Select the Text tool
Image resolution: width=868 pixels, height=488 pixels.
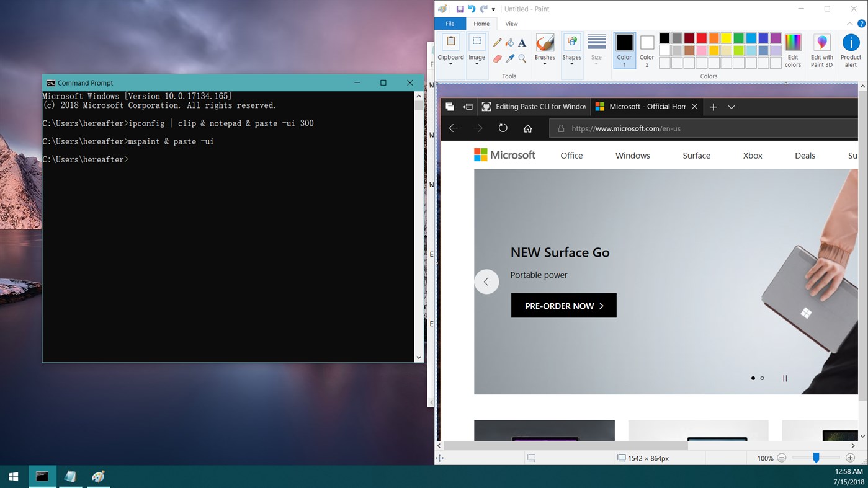pyautogui.click(x=522, y=42)
